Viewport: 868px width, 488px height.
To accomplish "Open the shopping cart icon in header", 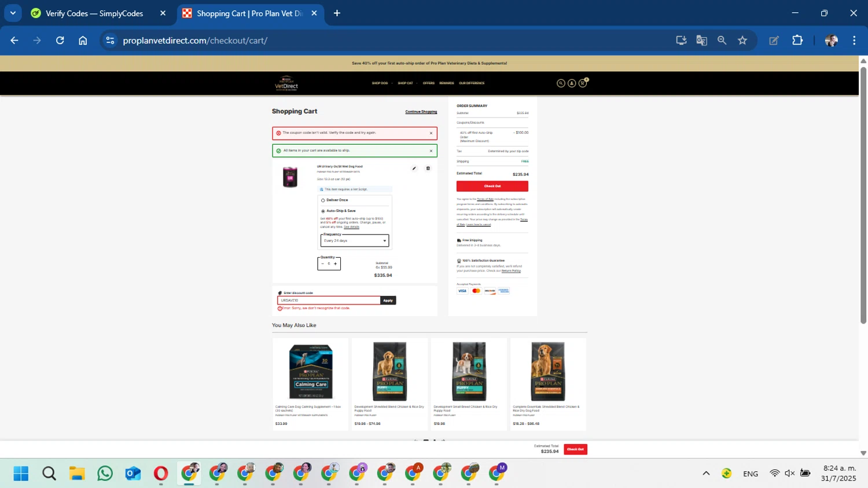I will click(583, 83).
